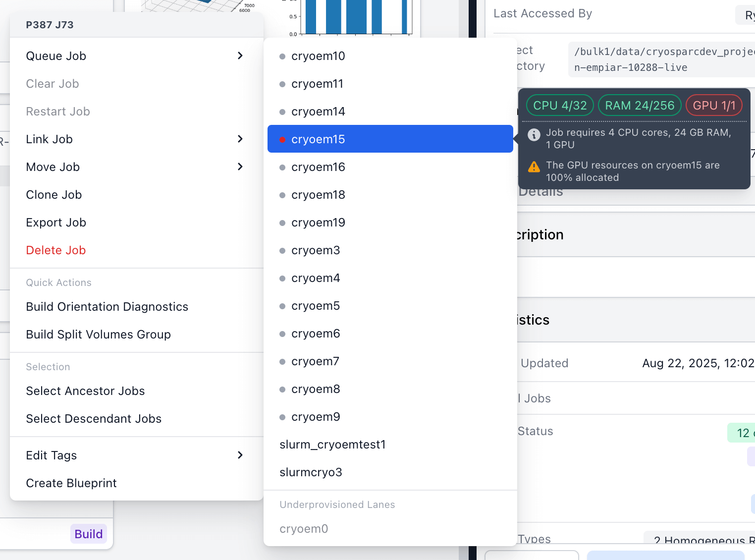Viewport: 755px width, 560px height.
Task: Click the GPU 1/1 badge
Action: [x=714, y=105]
